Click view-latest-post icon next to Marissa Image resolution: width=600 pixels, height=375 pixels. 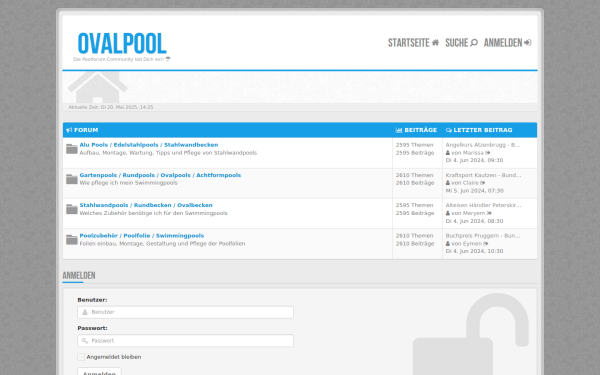(488, 153)
